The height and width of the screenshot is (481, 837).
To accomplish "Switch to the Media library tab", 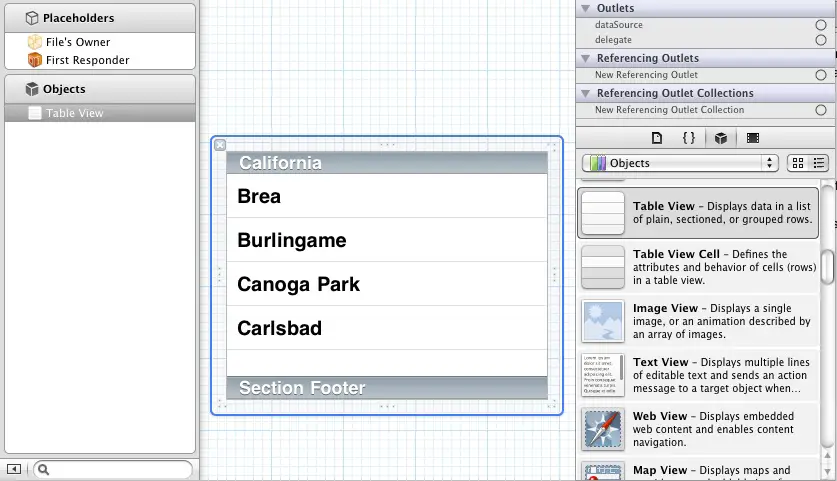I will (753, 138).
